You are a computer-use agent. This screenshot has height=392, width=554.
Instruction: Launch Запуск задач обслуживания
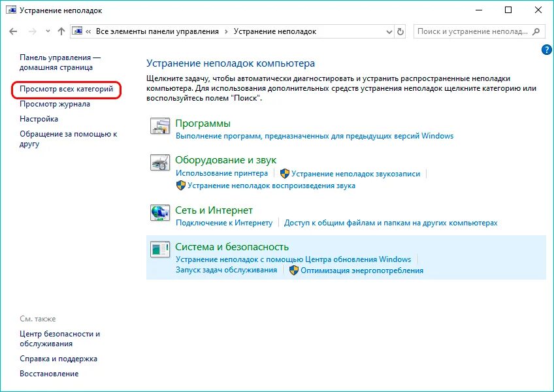[x=226, y=270]
